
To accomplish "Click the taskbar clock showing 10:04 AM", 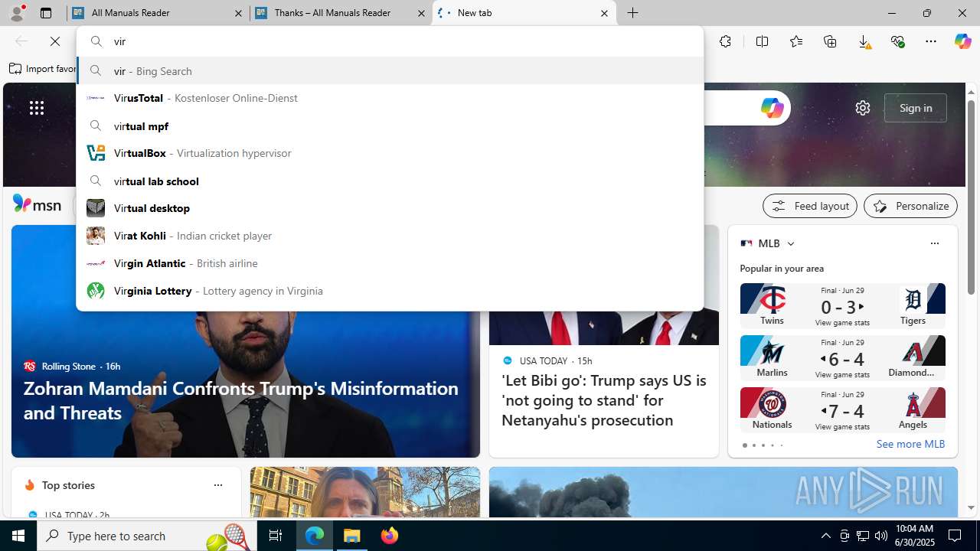I will pyautogui.click(x=913, y=536).
